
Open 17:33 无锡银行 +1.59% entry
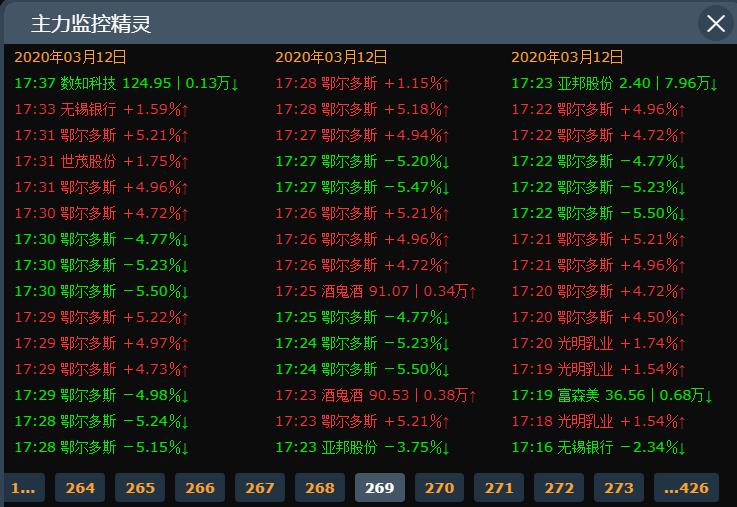[x=102, y=109]
